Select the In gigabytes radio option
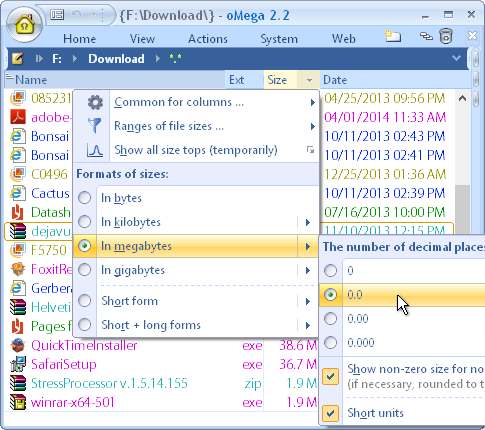The image size is (485, 430). coord(85,270)
